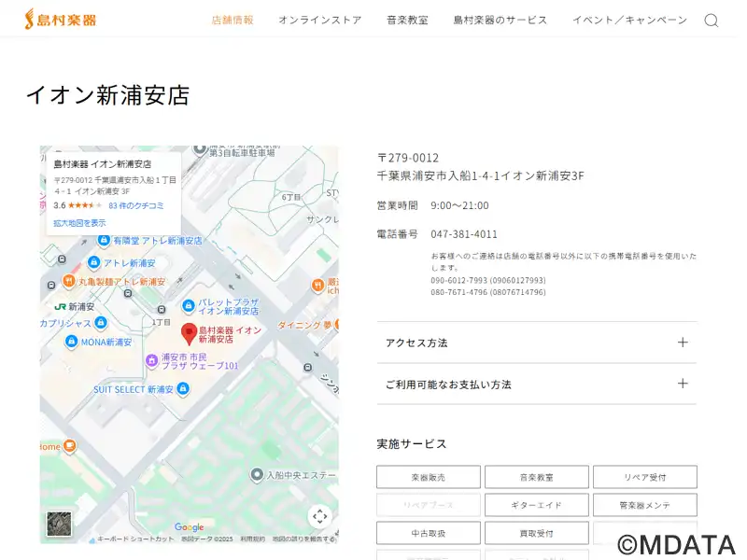This screenshot has height=560, width=747.
Task: Click the MONA新浦安 shopping marker icon
Action: [x=70, y=342]
